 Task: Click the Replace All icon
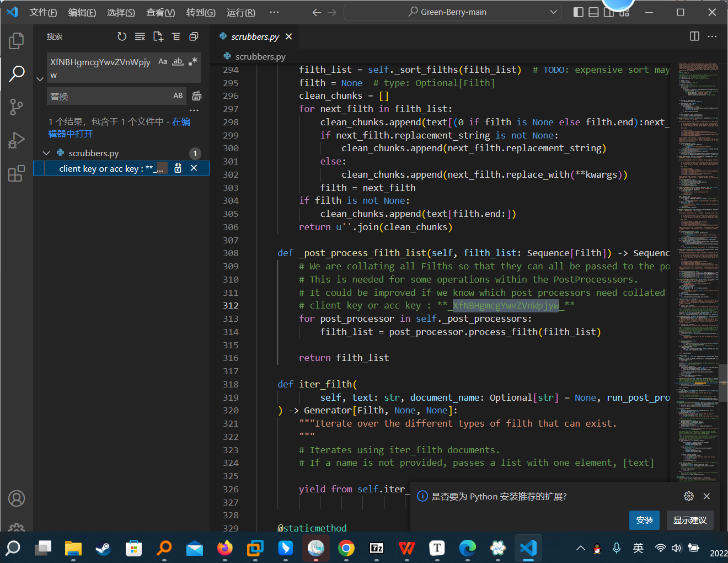click(196, 96)
